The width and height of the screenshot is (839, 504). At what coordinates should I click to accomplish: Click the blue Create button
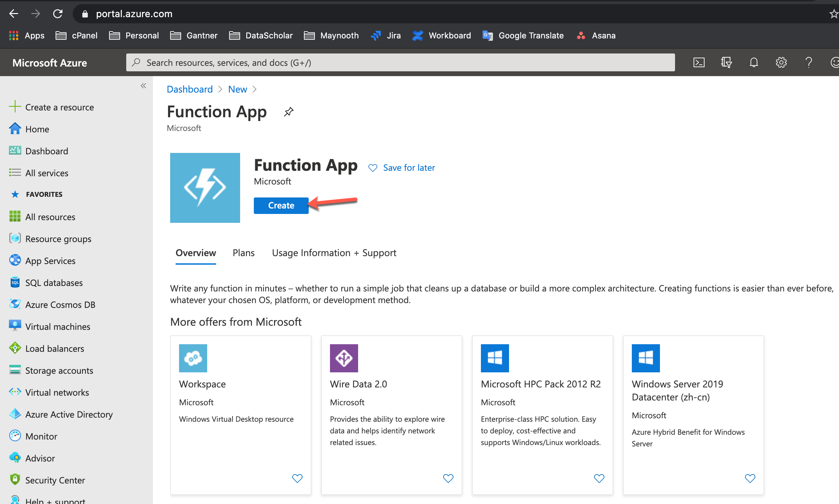(x=281, y=205)
